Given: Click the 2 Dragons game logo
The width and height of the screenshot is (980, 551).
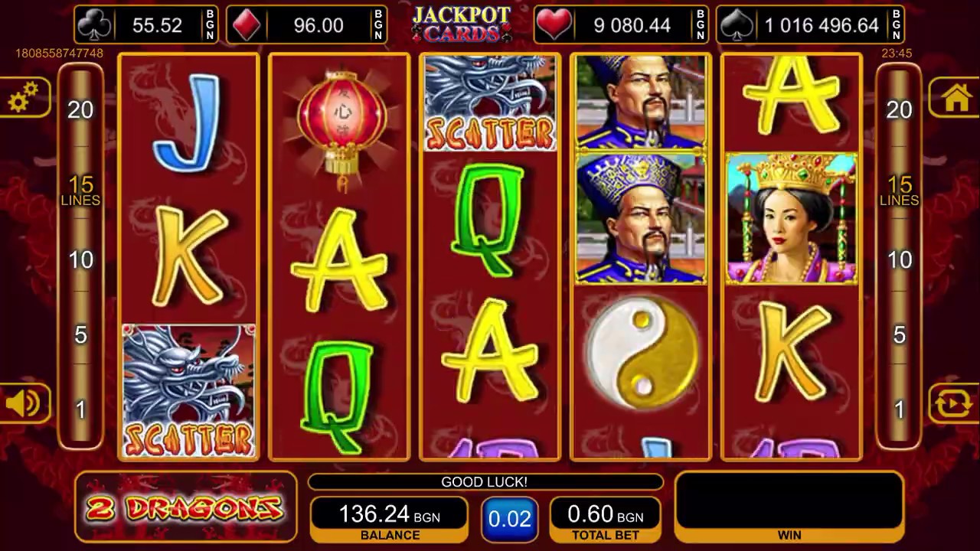Looking at the screenshot, I should click(x=185, y=507).
